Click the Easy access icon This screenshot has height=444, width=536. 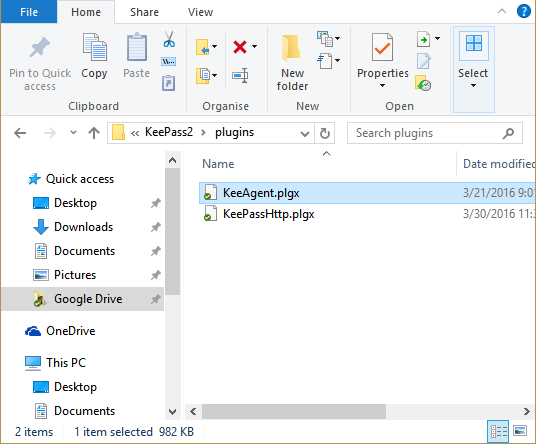click(325, 60)
